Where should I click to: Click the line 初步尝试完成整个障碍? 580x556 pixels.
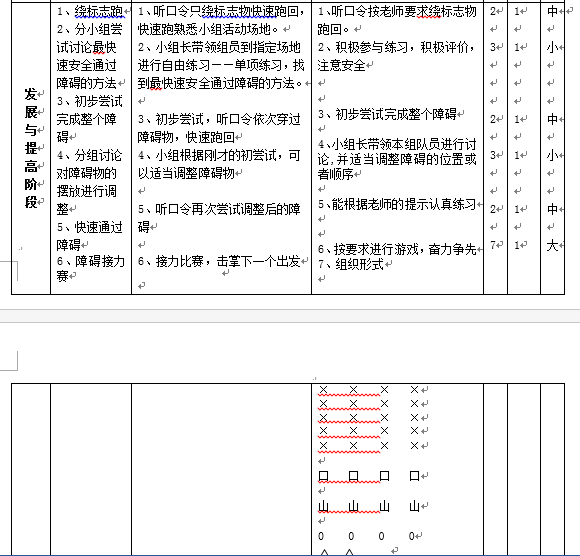(x=396, y=114)
